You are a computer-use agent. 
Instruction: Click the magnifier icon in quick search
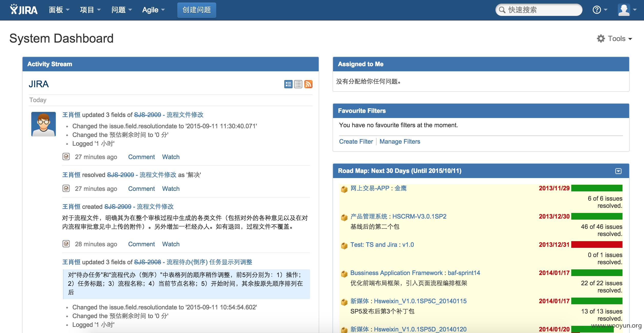(x=502, y=10)
